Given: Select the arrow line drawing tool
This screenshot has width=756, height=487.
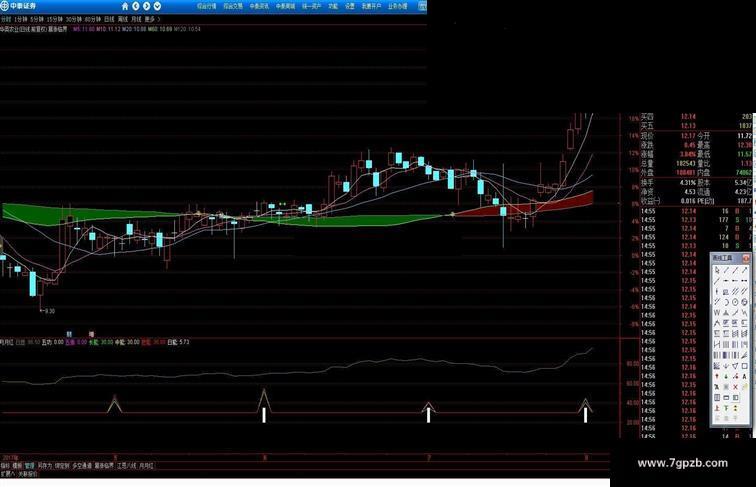Looking at the screenshot, I should (744, 270).
